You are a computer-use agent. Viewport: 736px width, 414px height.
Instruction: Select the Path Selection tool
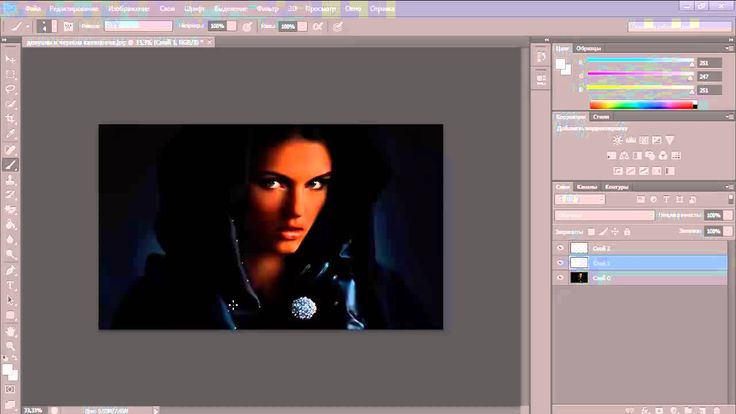click(10, 300)
